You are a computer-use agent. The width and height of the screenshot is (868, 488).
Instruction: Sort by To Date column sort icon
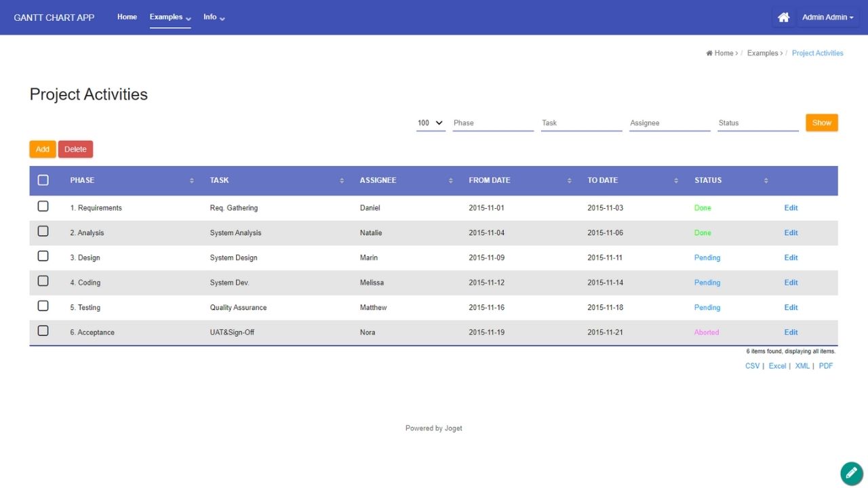676,181
